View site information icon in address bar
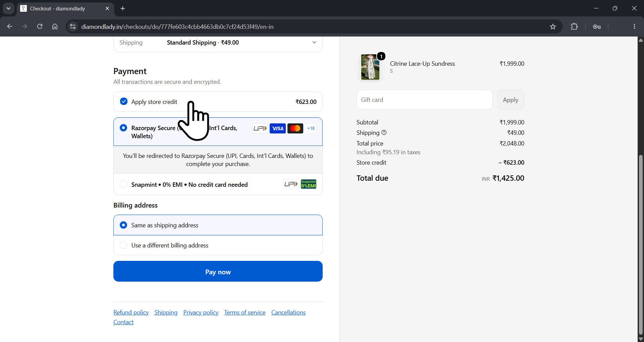Image resolution: width=644 pixels, height=342 pixels. coord(72,26)
